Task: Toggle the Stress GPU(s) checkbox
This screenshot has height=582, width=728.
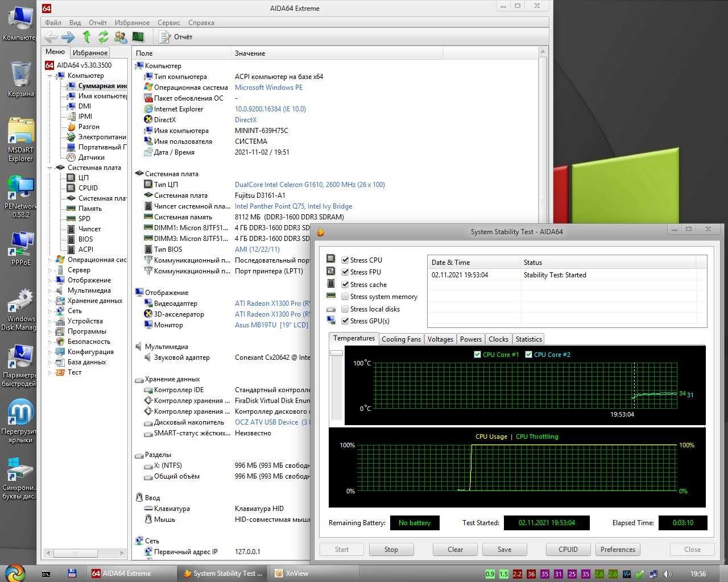Action: coord(345,321)
